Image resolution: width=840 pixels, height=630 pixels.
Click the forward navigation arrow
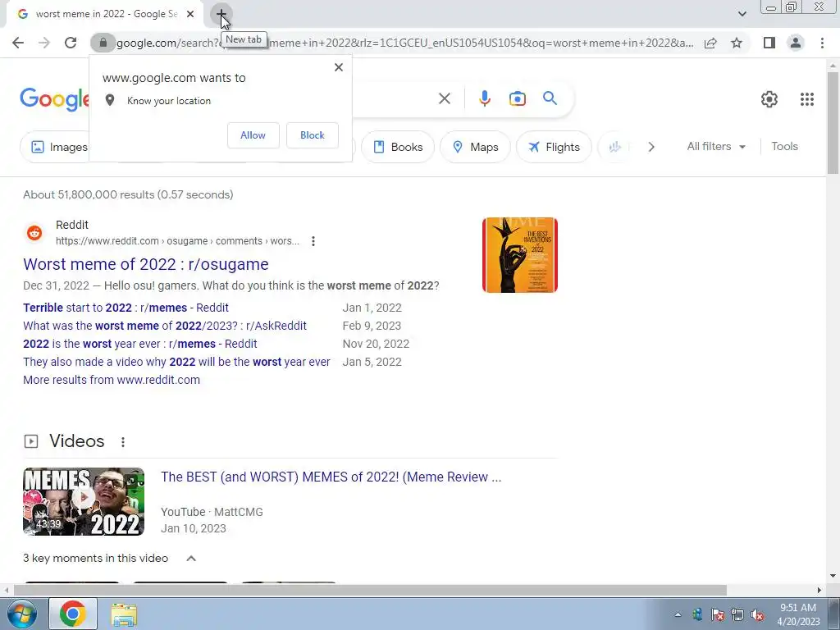44,43
